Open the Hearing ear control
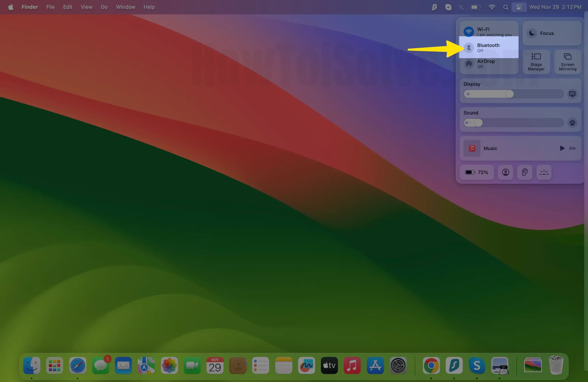Viewport: 588px width, 382px height. [525, 172]
